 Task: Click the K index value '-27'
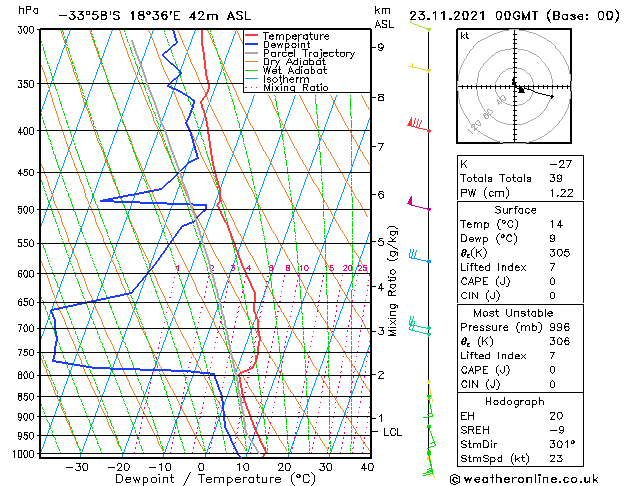pyautogui.click(x=560, y=164)
